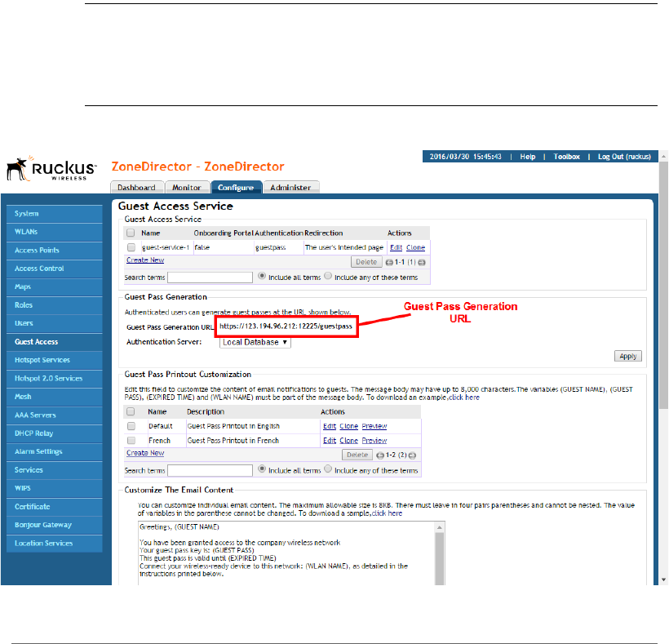
Task: Click the Printout Customization search terms field
Action: point(210,470)
